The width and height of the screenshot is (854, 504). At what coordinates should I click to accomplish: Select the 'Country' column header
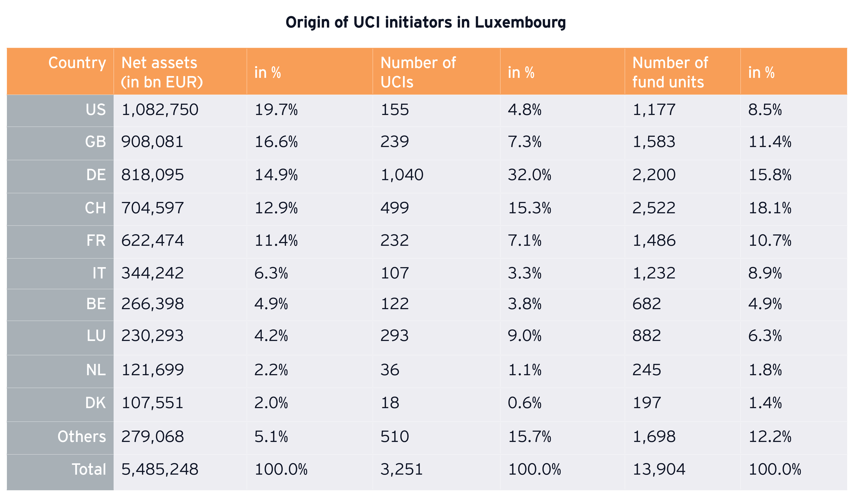click(77, 63)
